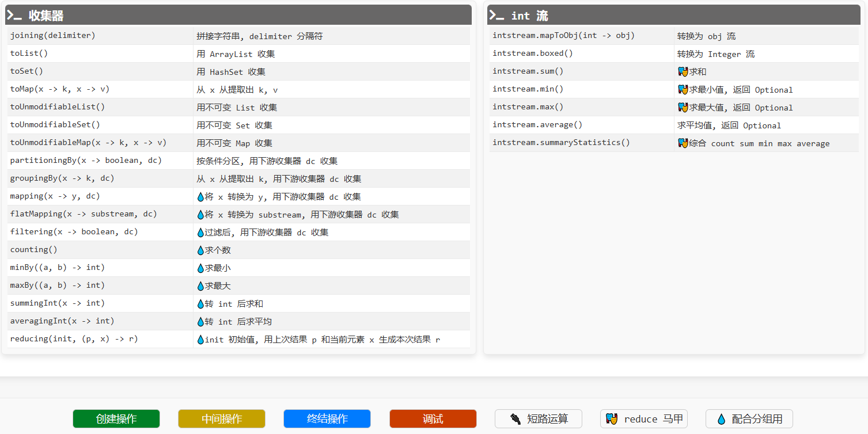Viewport: 868px width, 434px height.
Task: Click water drop icon in summingInt row
Action: pyautogui.click(x=200, y=304)
